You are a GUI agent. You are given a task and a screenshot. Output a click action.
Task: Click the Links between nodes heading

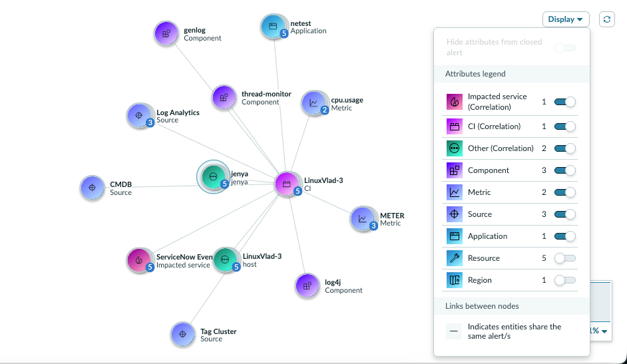[x=482, y=306]
